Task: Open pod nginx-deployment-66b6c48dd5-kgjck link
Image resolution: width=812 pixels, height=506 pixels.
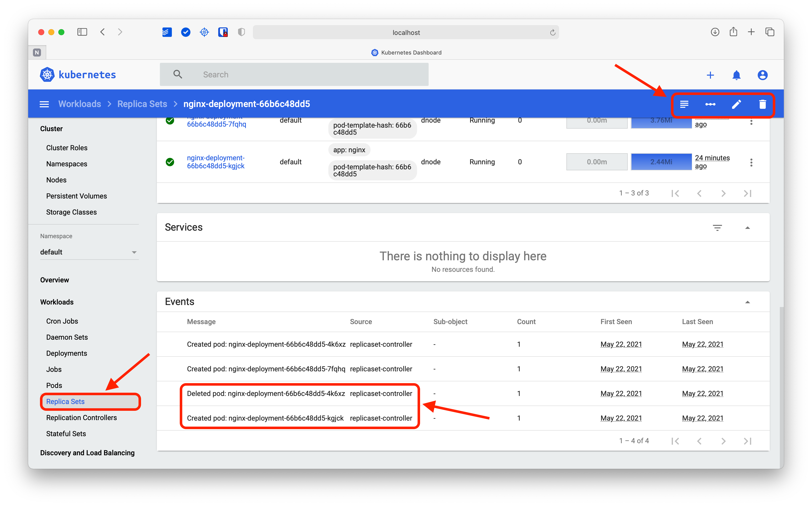Action: click(x=216, y=162)
